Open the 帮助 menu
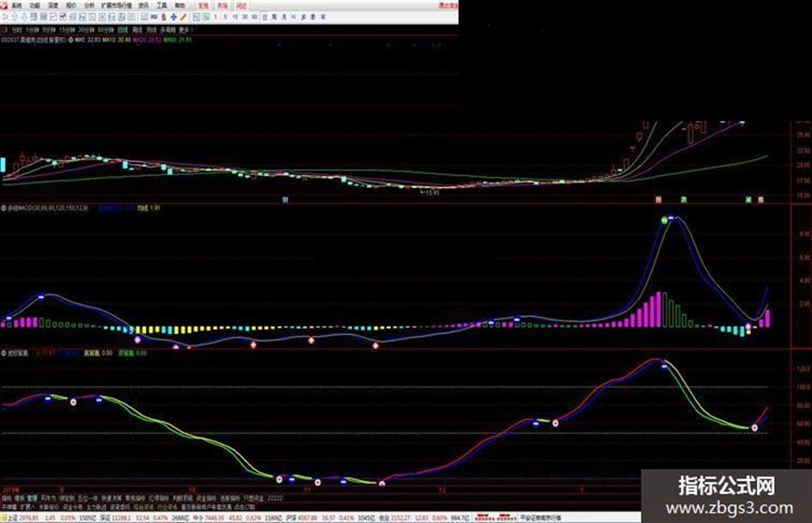Image resolution: width=812 pixels, height=523 pixels. click(180, 6)
